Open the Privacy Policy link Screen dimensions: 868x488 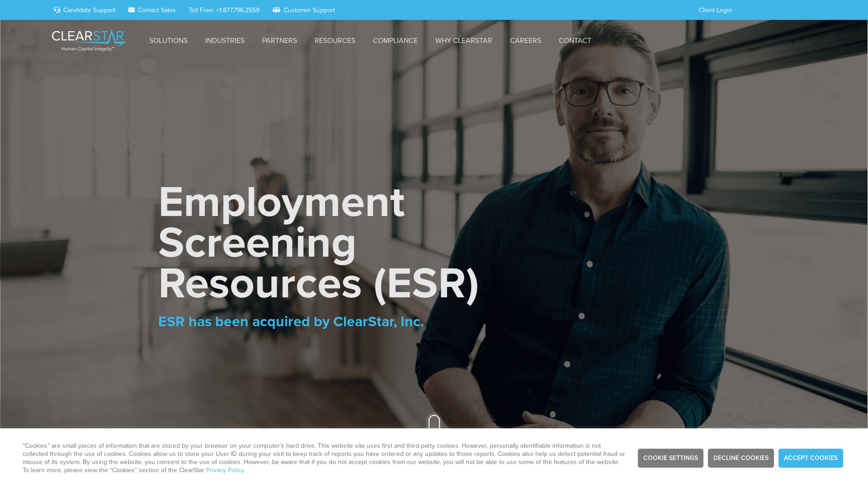225,470
